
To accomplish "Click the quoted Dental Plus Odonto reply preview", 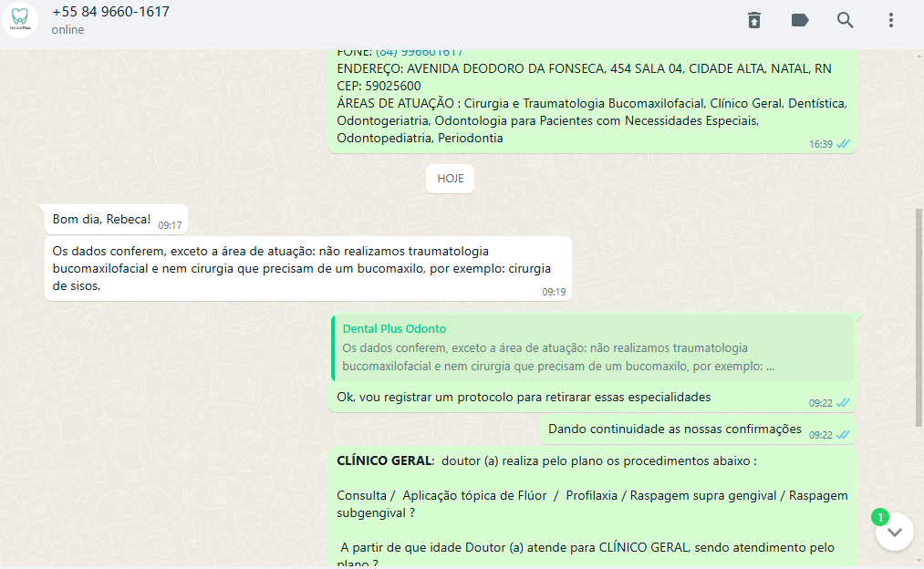I will (593, 347).
